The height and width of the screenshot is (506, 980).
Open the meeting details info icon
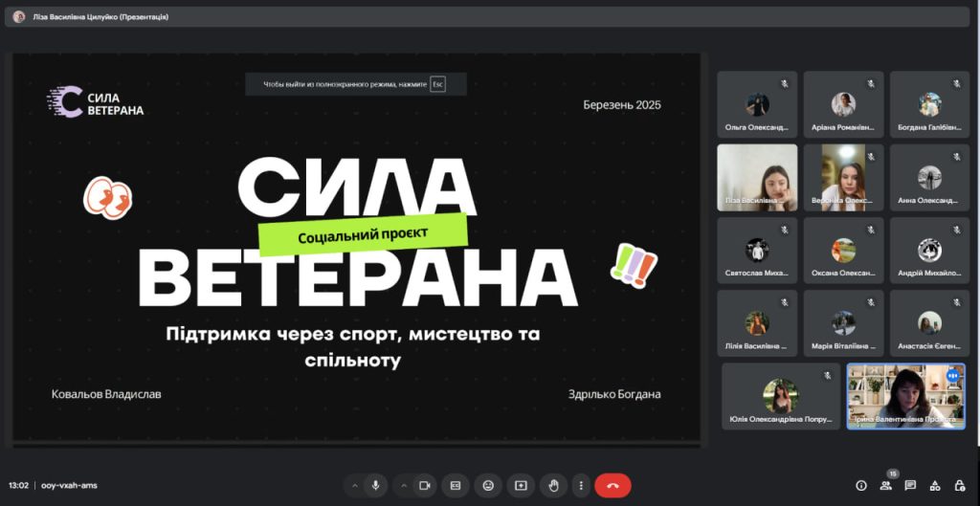860,485
